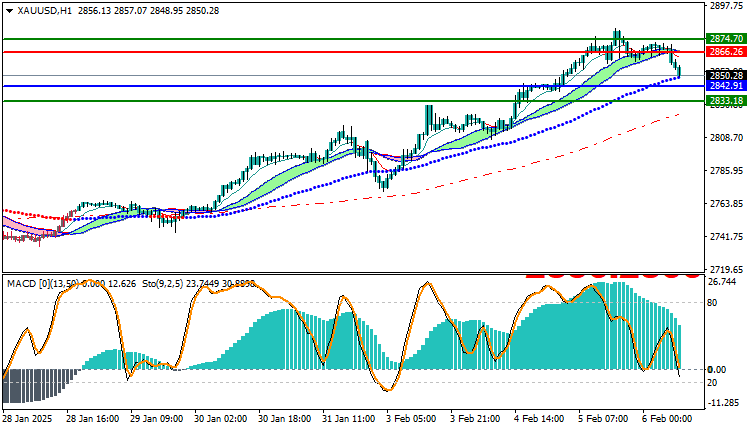Click the 6 Feb 00:00 time label

(x=667, y=419)
